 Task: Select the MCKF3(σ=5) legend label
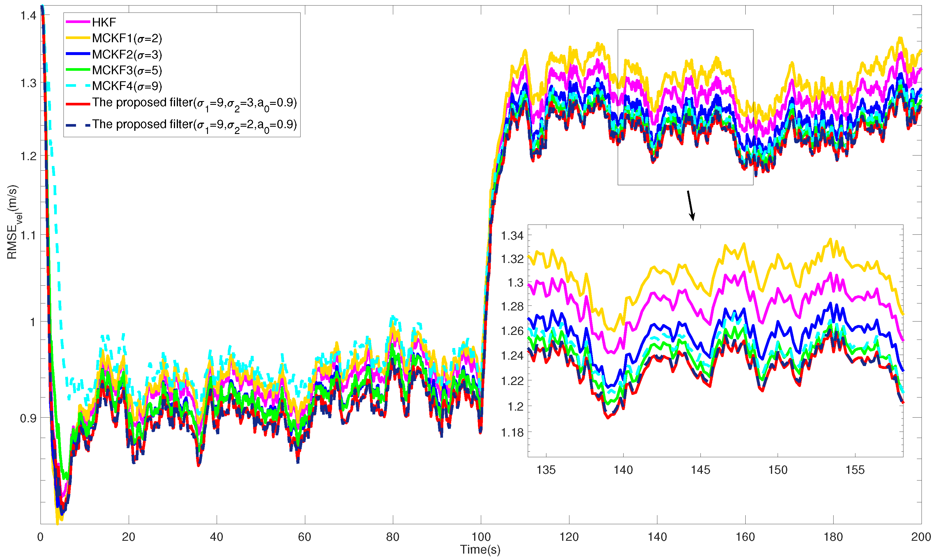(127, 70)
